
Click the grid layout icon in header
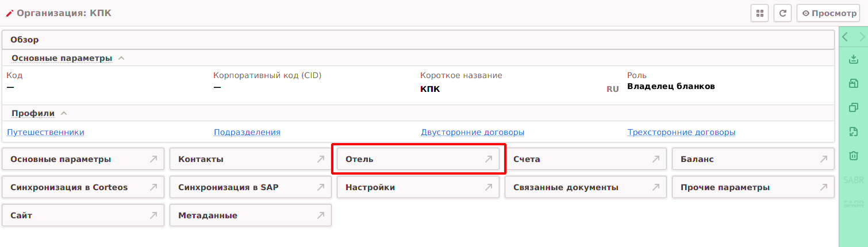(x=759, y=13)
